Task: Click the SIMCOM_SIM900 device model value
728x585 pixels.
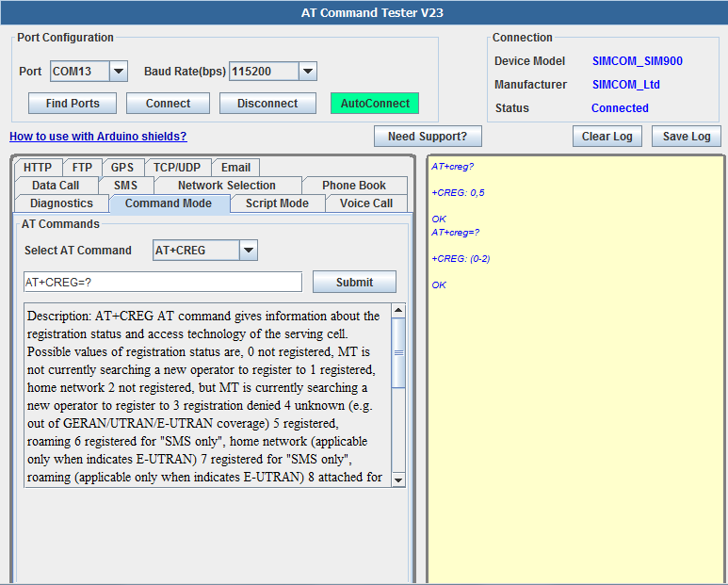Action: click(638, 61)
